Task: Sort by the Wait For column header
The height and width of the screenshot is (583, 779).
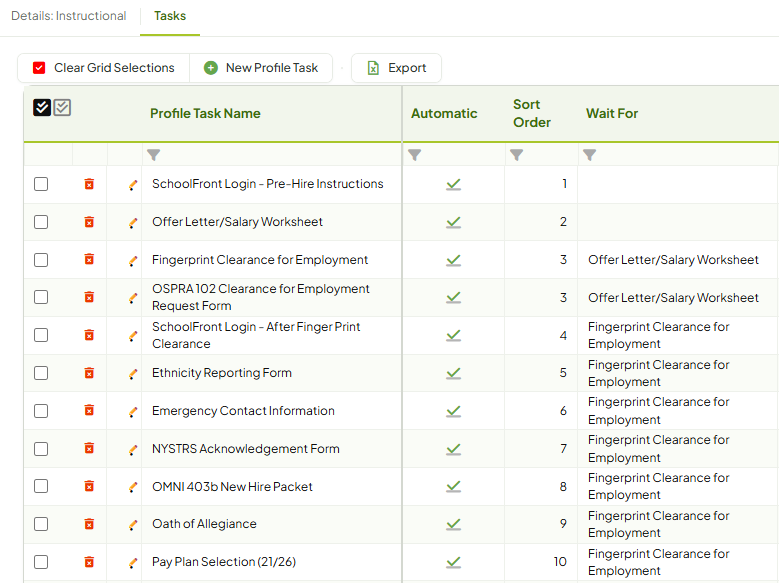Action: pos(612,113)
